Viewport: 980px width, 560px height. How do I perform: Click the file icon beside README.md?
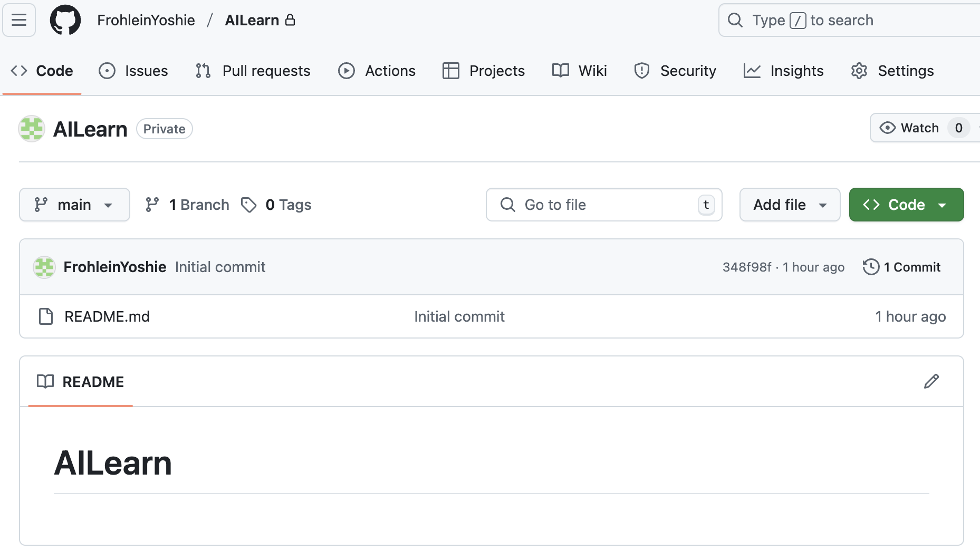[x=46, y=316]
